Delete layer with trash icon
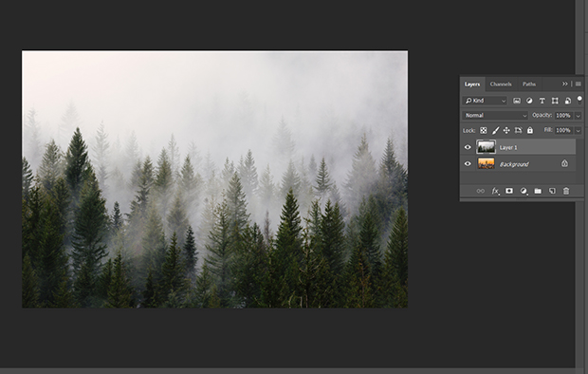Screen dimensions: 588x374 566,191
